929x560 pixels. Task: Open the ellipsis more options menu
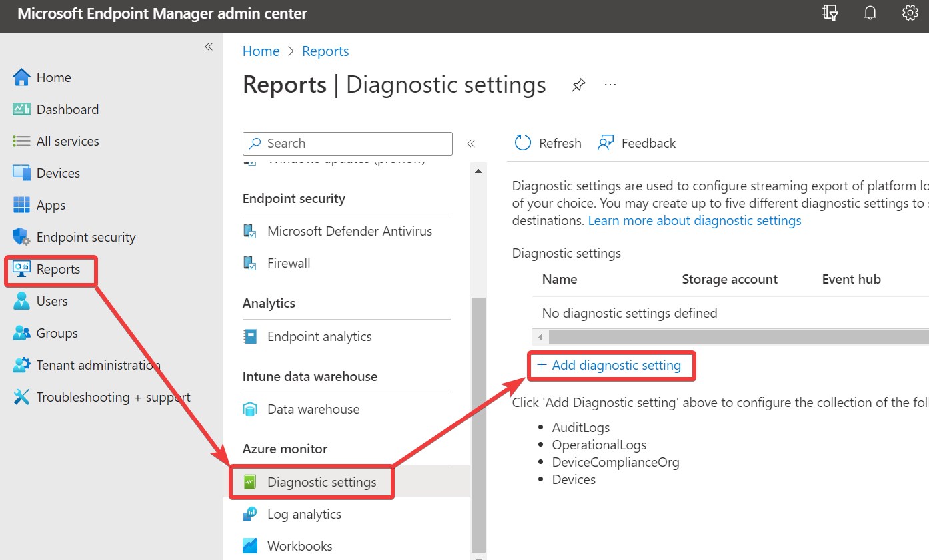pyautogui.click(x=610, y=85)
